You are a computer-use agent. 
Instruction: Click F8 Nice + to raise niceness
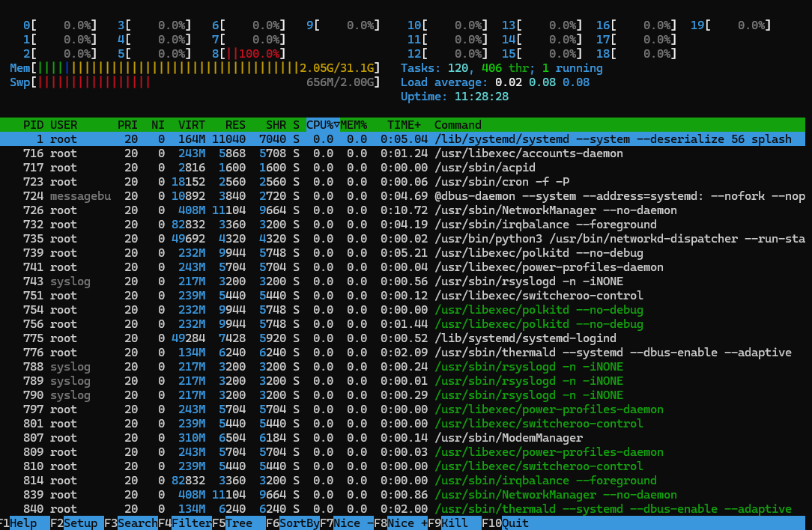pyautogui.click(x=401, y=523)
